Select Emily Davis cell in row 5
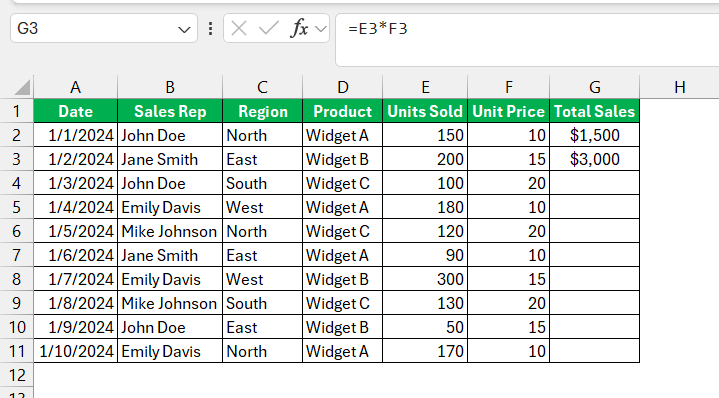 click(x=170, y=207)
